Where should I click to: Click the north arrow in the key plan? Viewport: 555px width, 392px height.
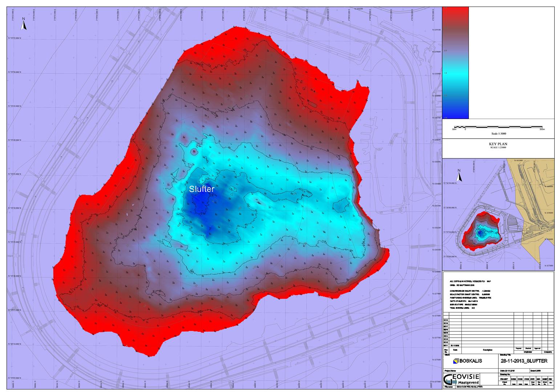[x=459, y=176]
